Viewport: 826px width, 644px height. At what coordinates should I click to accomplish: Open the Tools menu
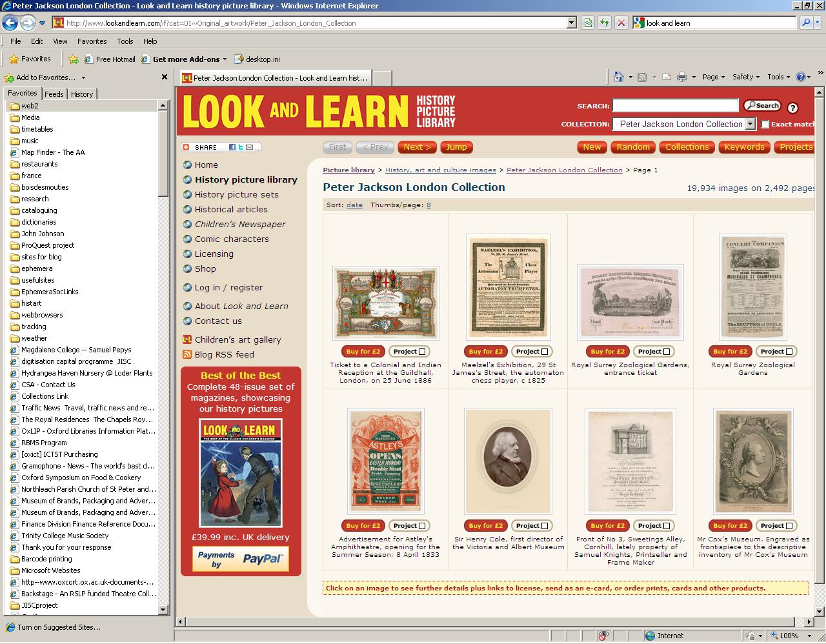coord(125,41)
